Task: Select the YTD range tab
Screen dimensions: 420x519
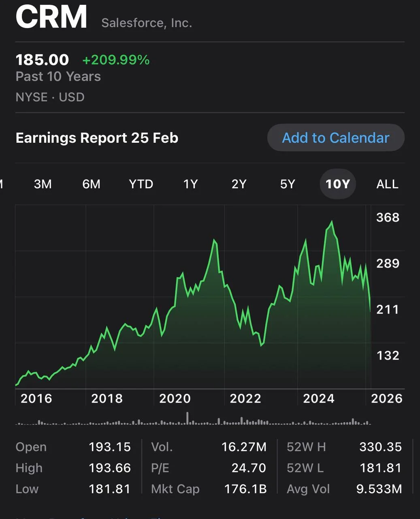Action: (x=141, y=184)
